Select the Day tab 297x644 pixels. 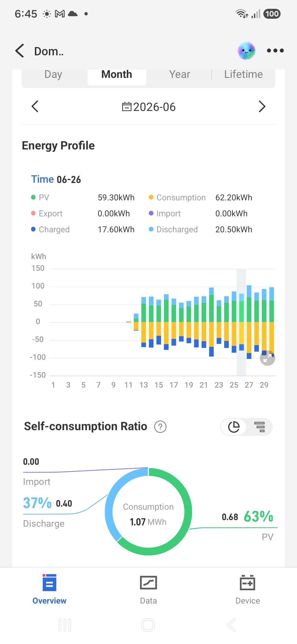[x=53, y=75]
